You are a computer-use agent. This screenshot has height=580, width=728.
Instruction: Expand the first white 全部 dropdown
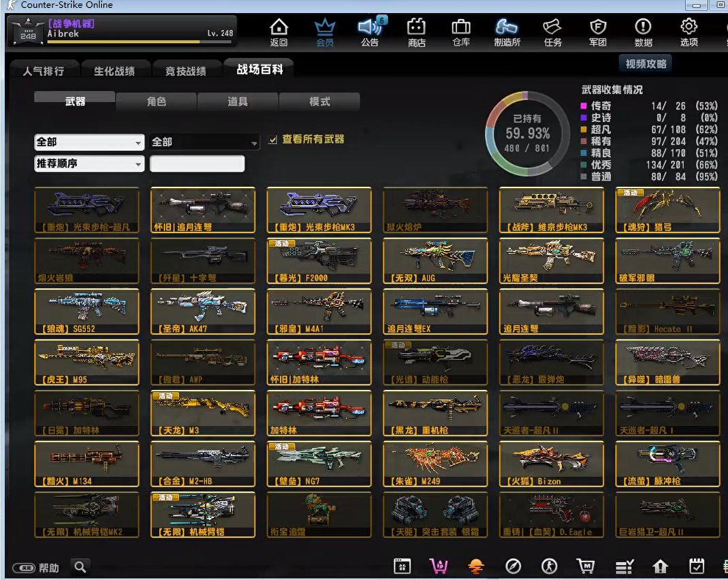click(x=89, y=142)
